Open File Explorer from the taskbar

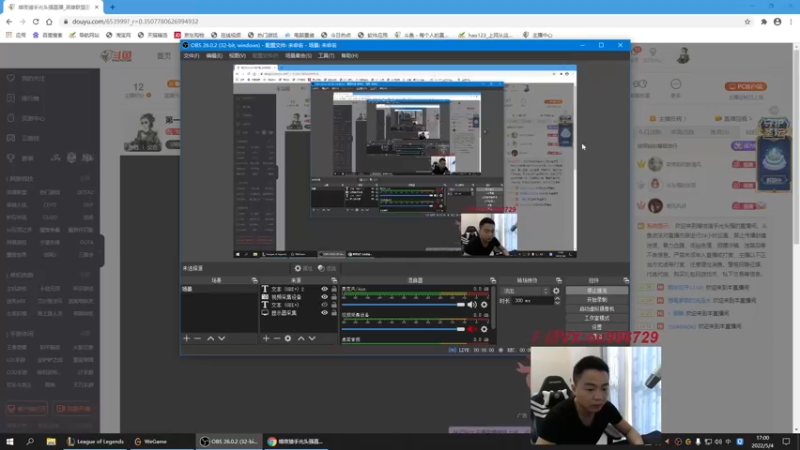[51, 441]
